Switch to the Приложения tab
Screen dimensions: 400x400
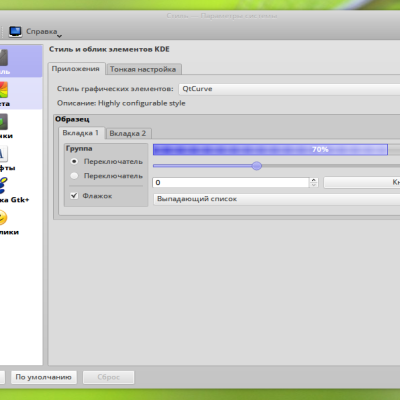pyautogui.click(x=76, y=69)
